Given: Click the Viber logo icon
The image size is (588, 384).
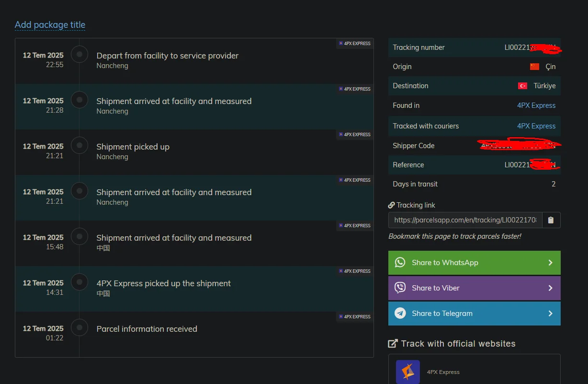Looking at the screenshot, I should tap(400, 288).
